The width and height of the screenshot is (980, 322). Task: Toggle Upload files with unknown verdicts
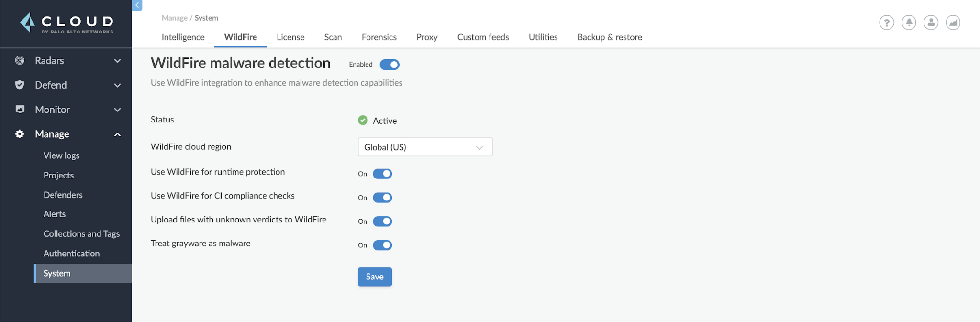pyautogui.click(x=382, y=221)
